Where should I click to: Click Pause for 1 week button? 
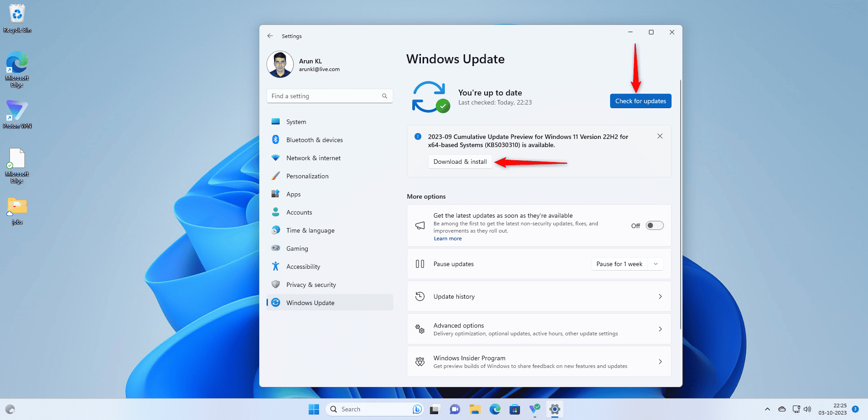[620, 264]
